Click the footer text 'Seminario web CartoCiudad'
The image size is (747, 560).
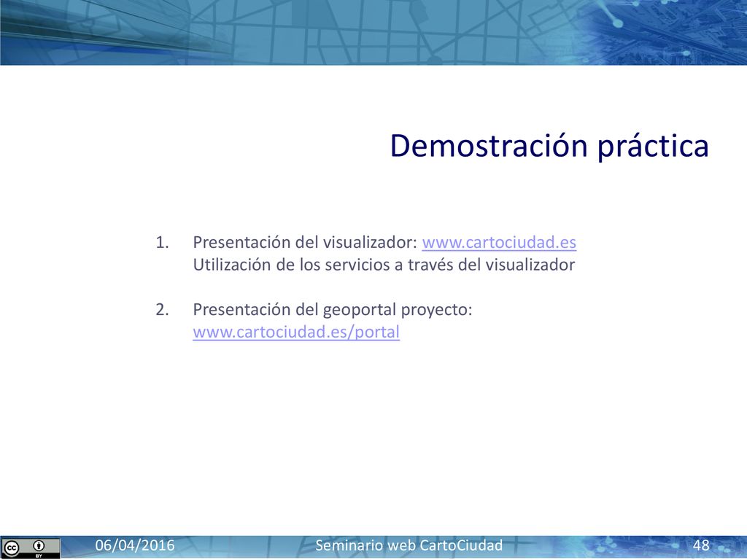tap(409, 545)
